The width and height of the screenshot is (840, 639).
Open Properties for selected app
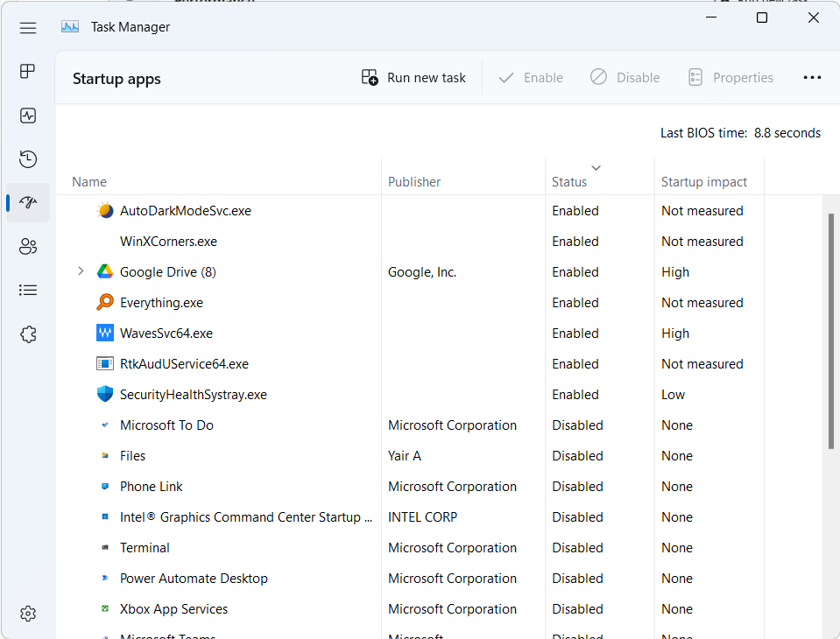point(731,78)
